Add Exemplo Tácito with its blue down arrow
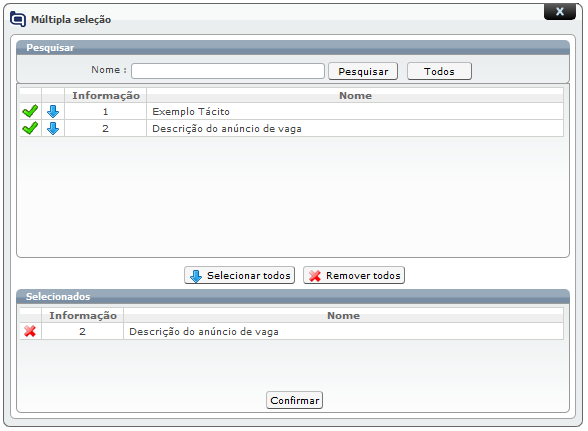The height and width of the screenshot is (431, 588). tap(53, 111)
